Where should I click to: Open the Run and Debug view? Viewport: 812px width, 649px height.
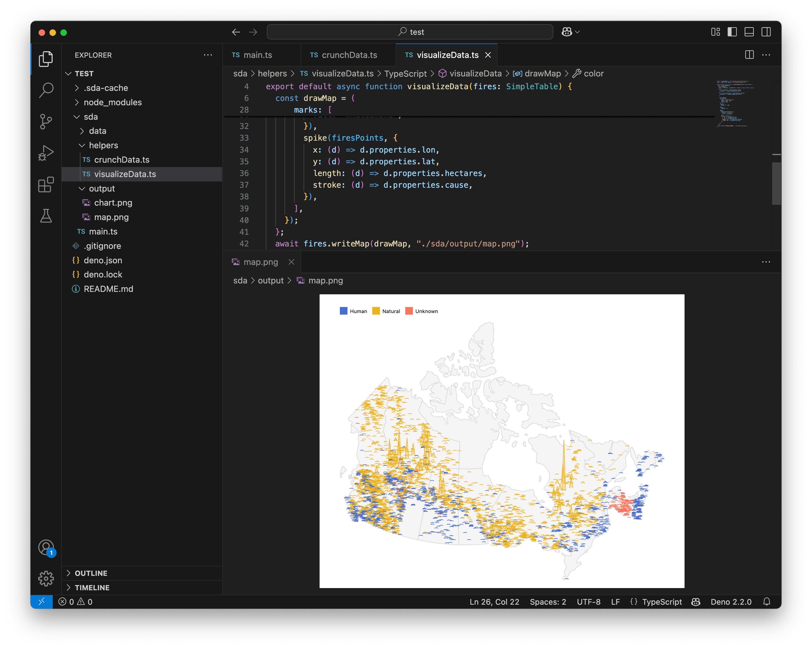pyautogui.click(x=46, y=153)
